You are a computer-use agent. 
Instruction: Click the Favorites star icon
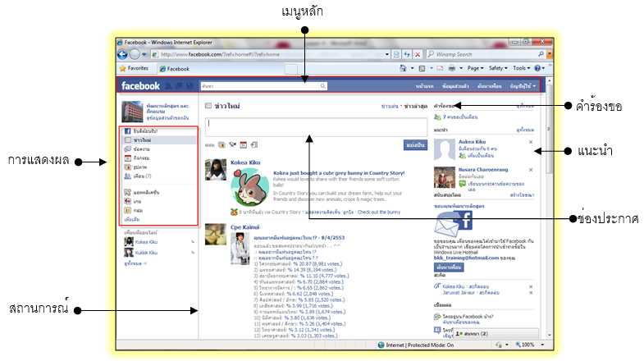[122, 68]
